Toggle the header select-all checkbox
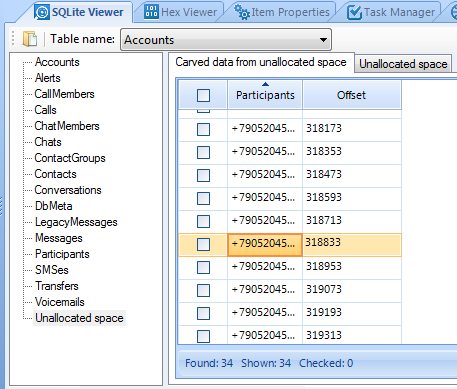The image size is (457, 389). tap(203, 95)
